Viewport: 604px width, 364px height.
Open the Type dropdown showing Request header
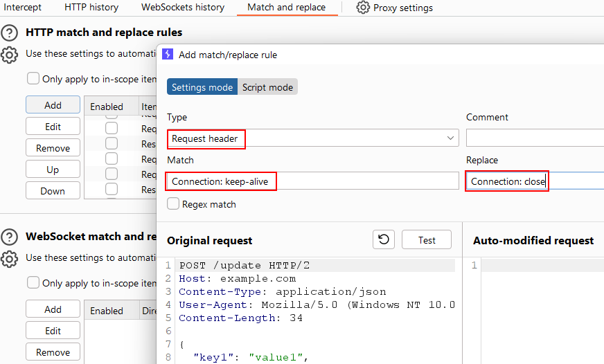pos(312,138)
